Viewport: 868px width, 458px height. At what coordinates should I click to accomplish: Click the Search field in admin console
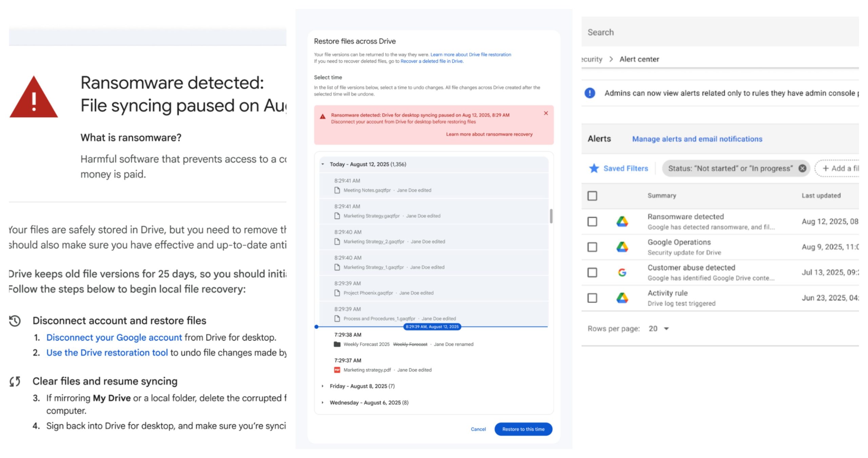click(x=719, y=32)
